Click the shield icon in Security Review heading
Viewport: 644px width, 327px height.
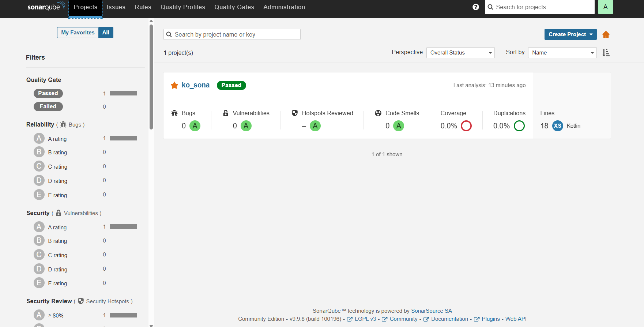[x=81, y=301]
